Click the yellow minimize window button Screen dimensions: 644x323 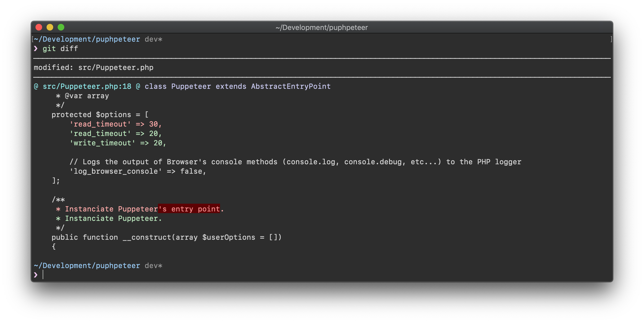click(x=50, y=27)
